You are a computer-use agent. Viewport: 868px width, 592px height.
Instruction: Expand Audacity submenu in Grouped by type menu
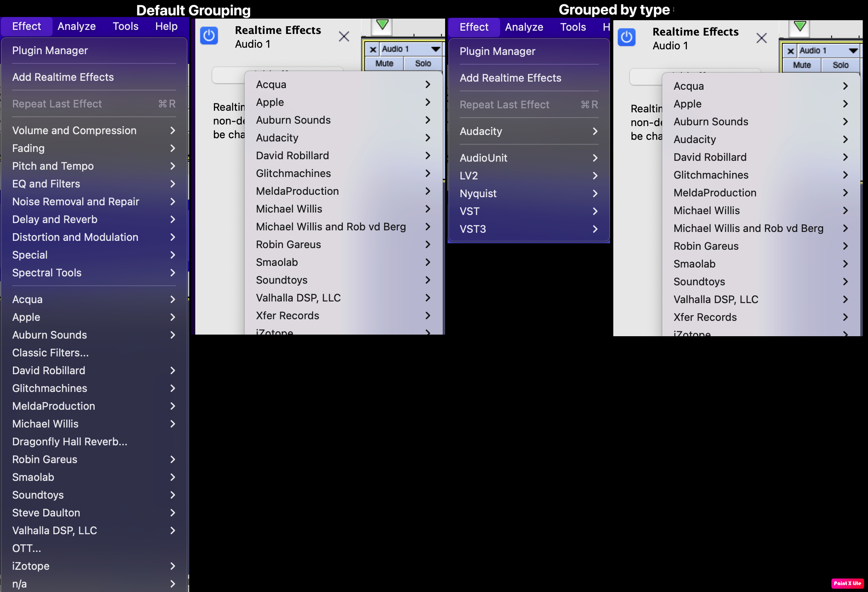tap(528, 131)
